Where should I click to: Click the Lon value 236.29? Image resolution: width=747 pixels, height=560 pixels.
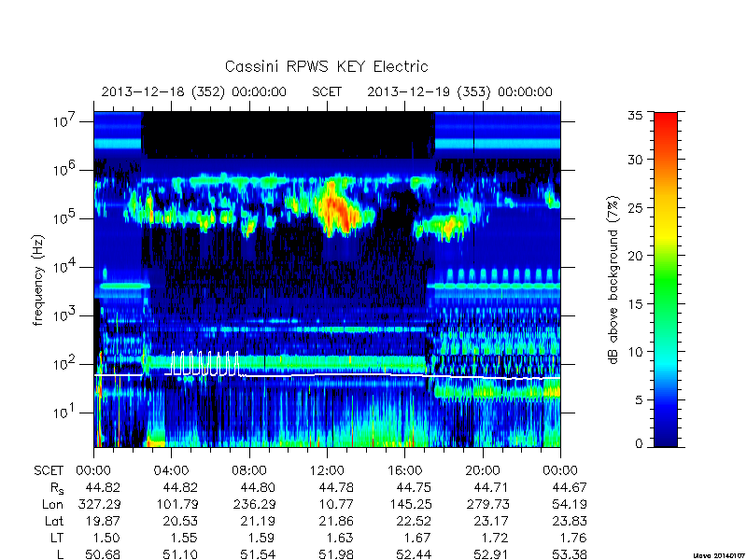pos(254,504)
